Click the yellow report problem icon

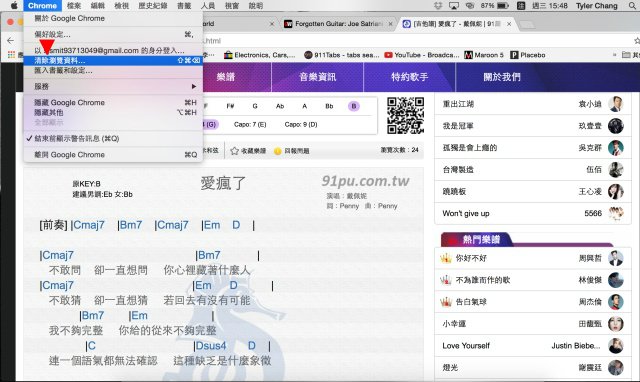point(278,151)
